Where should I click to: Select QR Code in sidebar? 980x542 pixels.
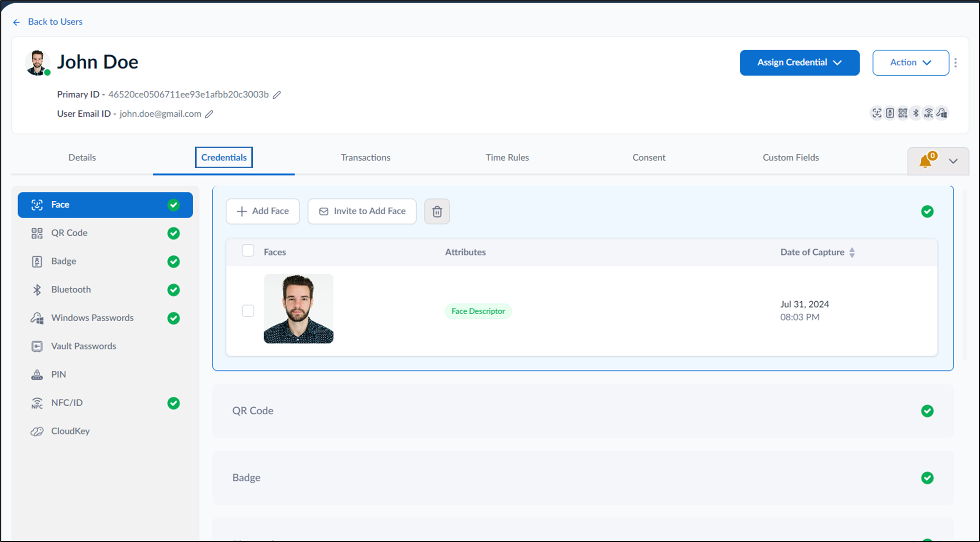pos(105,233)
